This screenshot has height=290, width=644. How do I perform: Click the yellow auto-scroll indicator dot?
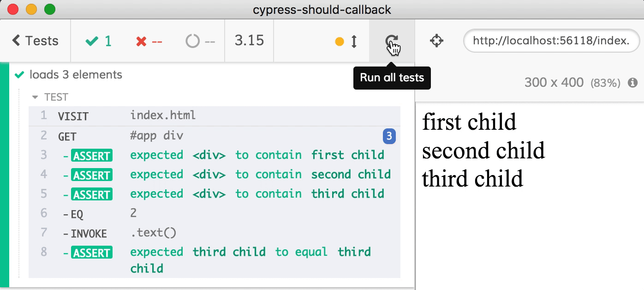(x=340, y=41)
